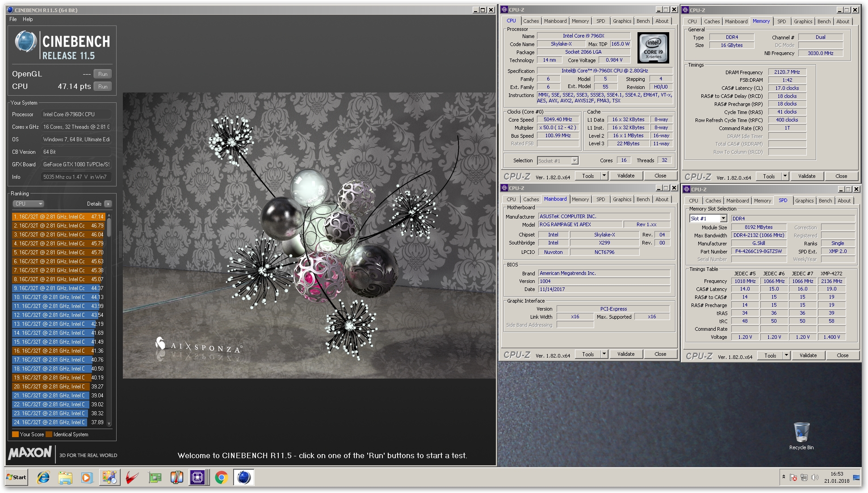Select ranking row 1 scoring 47.14
This screenshot has height=493, width=868.
[x=59, y=217]
